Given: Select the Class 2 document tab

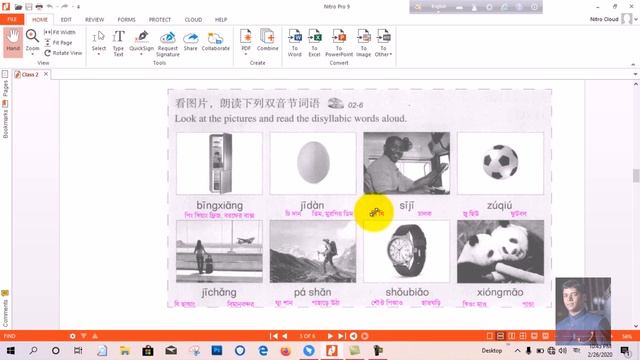Looking at the screenshot, I should (30, 74).
